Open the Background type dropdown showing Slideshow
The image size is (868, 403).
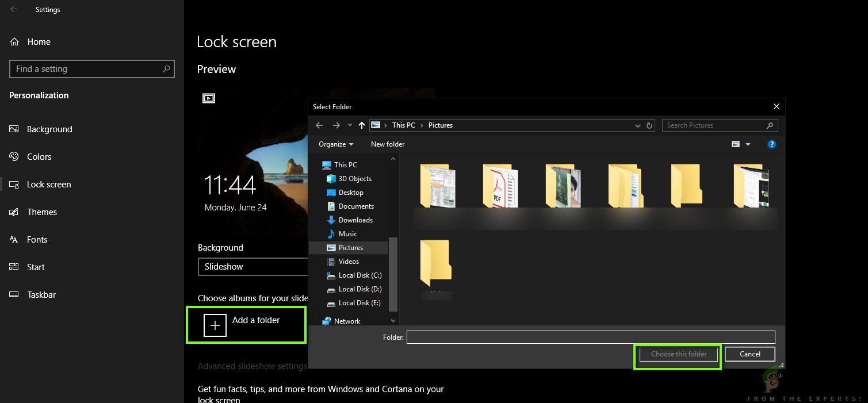(253, 266)
